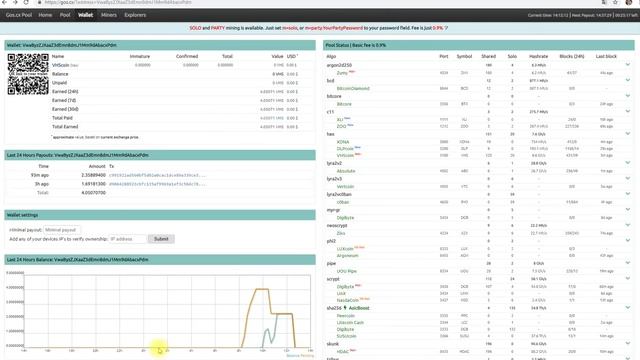Open the DLPcoin coin link

[x=345, y=149]
